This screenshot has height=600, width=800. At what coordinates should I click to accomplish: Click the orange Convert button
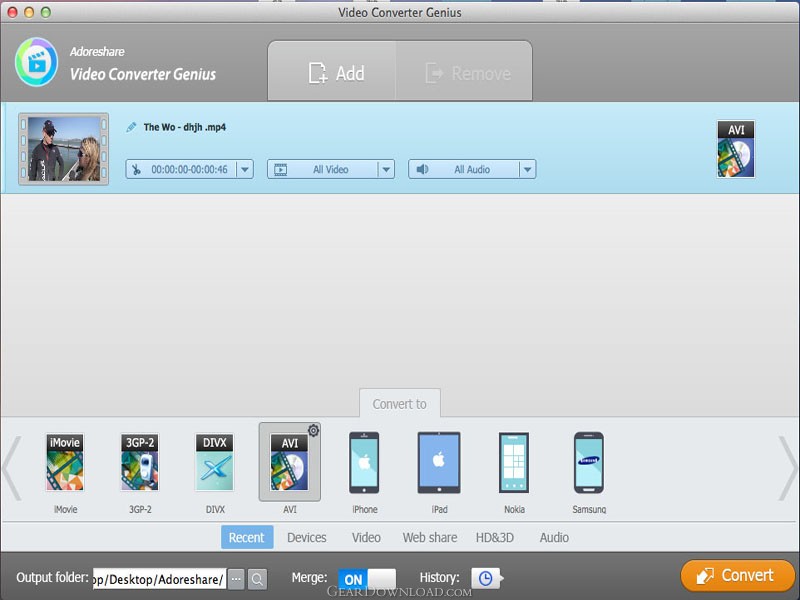click(738, 576)
